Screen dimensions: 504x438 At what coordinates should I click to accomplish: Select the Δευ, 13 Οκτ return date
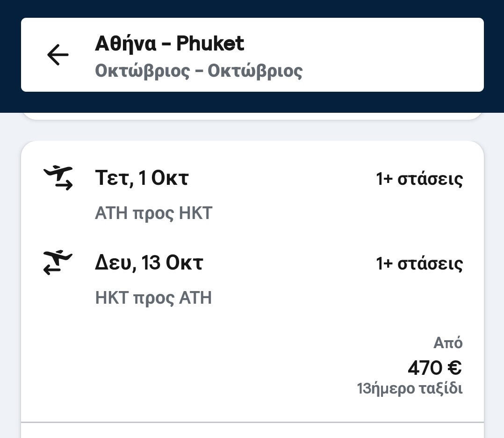click(149, 263)
